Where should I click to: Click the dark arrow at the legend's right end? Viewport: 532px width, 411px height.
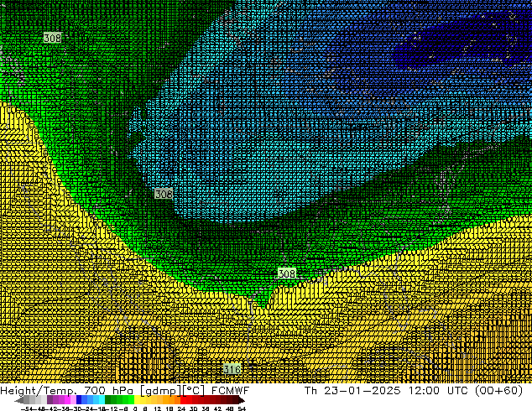coord(241,400)
